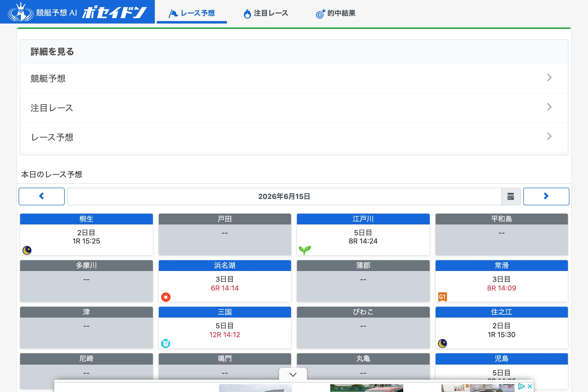Click the flag icon beside レース予想
The width and height of the screenshot is (588, 392).
tap(173, 13)
